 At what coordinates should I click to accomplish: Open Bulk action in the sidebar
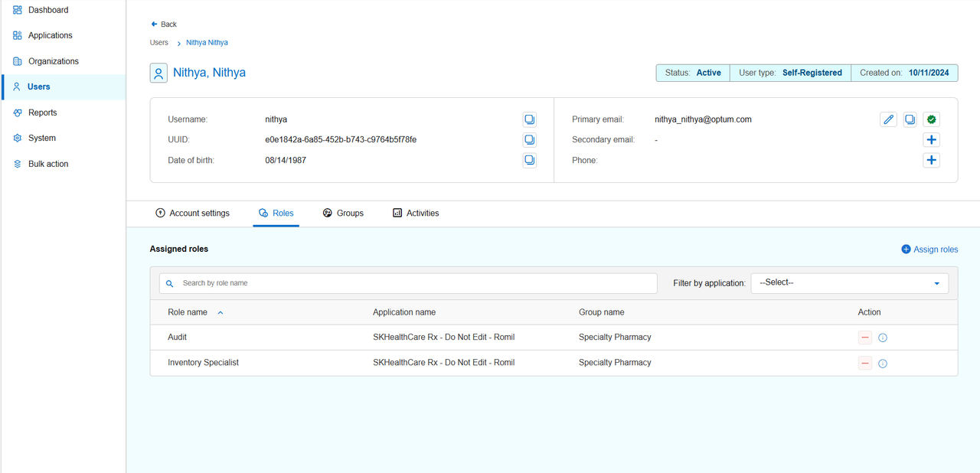(x=48, y=164)
